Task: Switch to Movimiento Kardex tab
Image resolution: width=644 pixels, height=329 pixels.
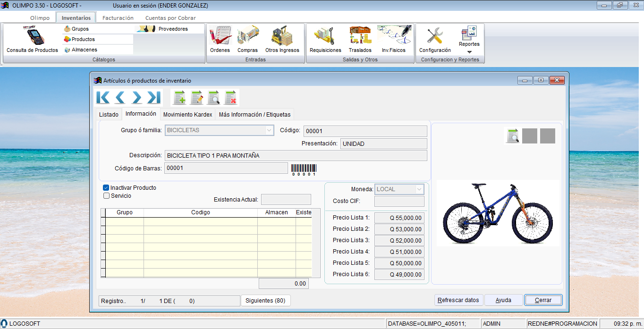Action: click(187, 114)
